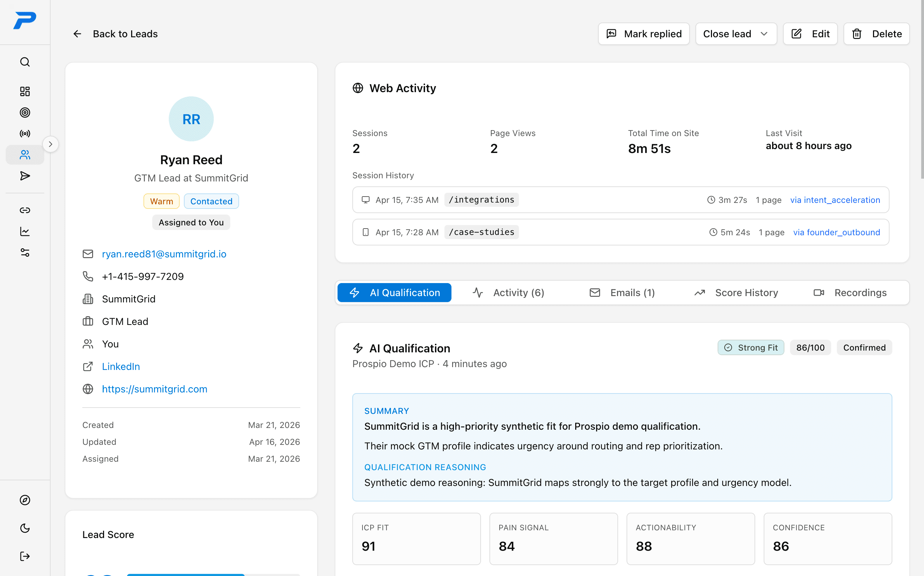Open the Close lead dropdown
The image size is (924, 576).
736,34
